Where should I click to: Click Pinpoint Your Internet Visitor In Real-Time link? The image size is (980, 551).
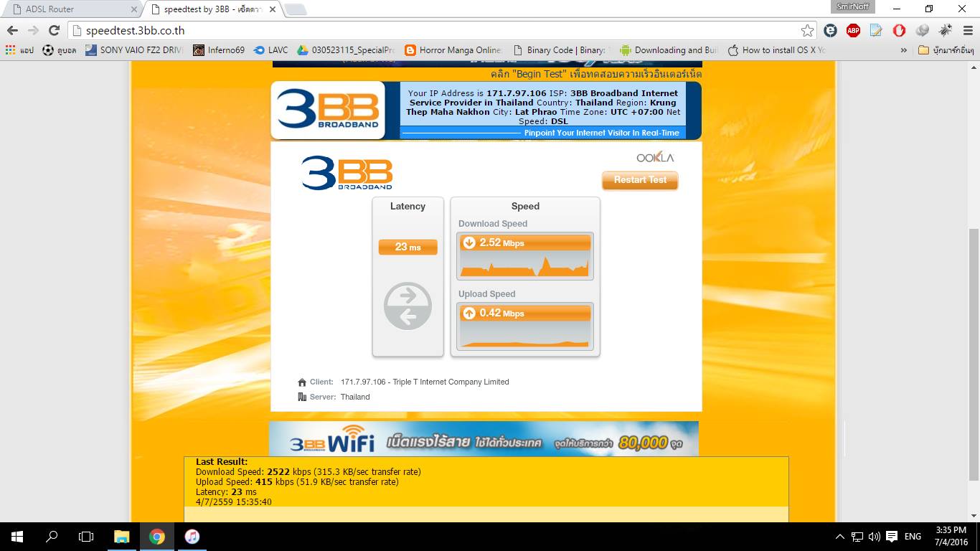[x=601, y=133]
